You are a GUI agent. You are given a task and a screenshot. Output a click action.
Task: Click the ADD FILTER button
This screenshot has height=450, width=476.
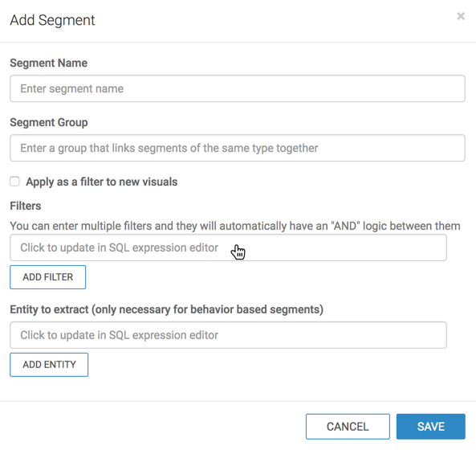tap(48, 277)
